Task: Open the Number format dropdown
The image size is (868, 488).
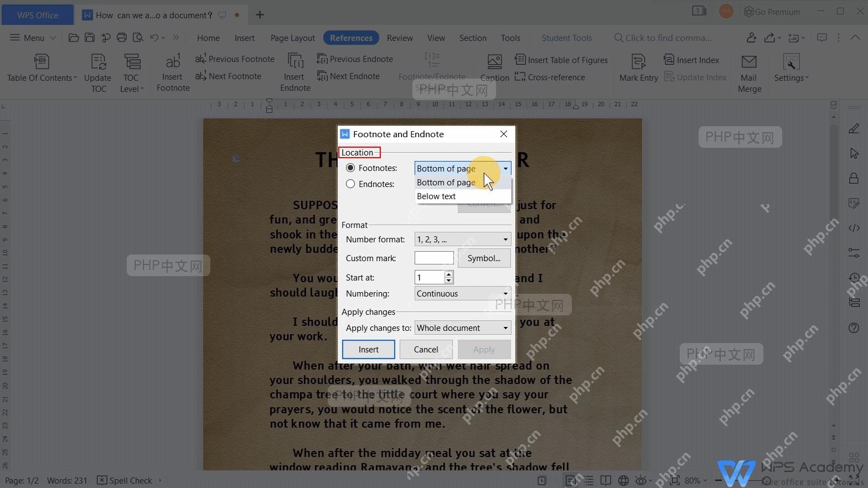Action: 463,239
